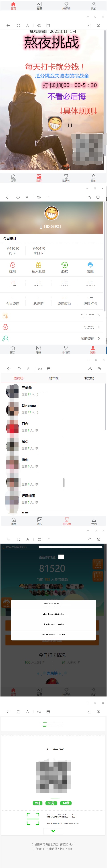Click the green QR scan frame icon
The height and width of the screenshot is (868, 107).
tap(33, 818)
